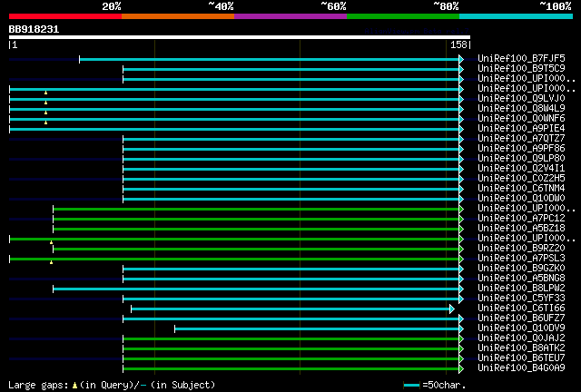Screen dimensions: 581x392
Task: Click the yellow gap marker under A7PSL3 bar
Action: [x=52, y=262]
